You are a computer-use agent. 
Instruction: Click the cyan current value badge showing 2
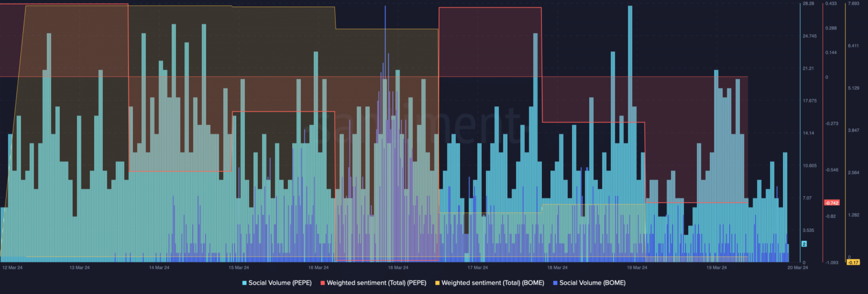(804, 244)
